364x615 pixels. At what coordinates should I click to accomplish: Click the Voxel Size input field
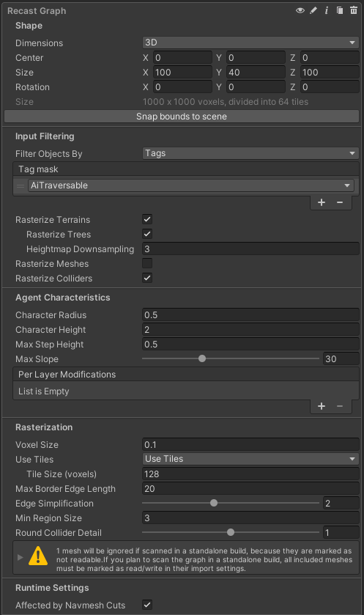click(x=250, y=444)
